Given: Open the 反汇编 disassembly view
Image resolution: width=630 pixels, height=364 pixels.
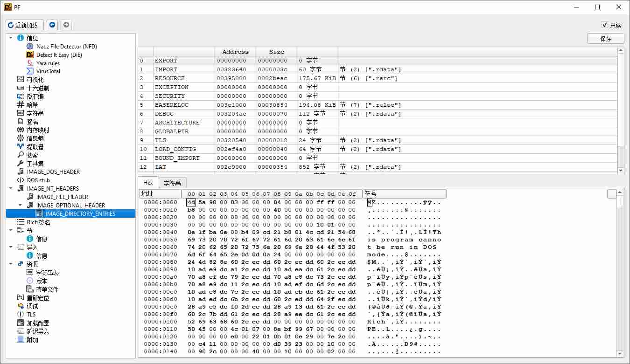Looking at the screenshot, I should [35, 96].
